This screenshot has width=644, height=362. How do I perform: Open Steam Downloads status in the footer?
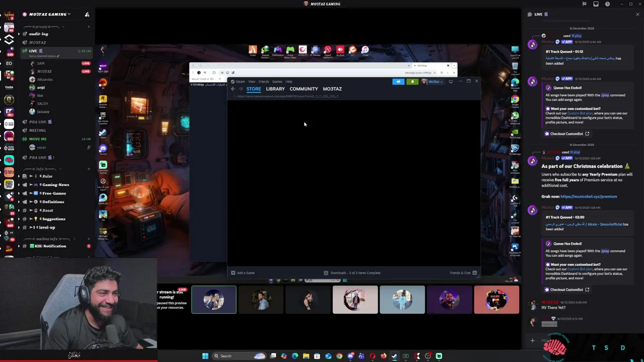click(352, 273)
